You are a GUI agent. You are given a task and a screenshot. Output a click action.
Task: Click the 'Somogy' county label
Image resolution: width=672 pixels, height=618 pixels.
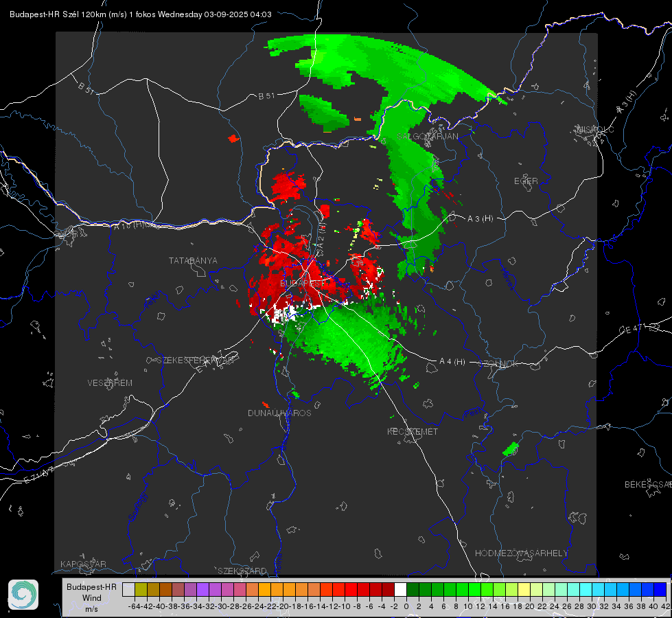pyautogui.click(x=137, y=507)
